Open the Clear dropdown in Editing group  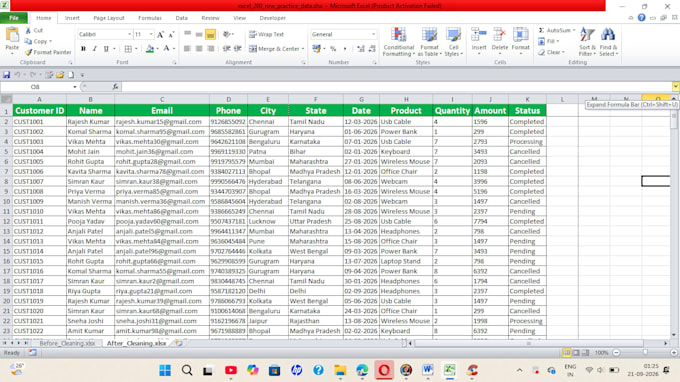pos(552,52)
